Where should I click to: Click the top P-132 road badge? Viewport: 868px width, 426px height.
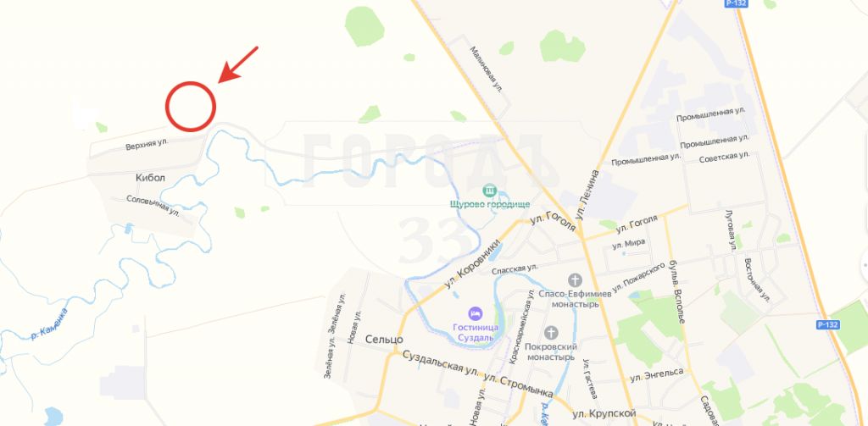tap(737, 3)
